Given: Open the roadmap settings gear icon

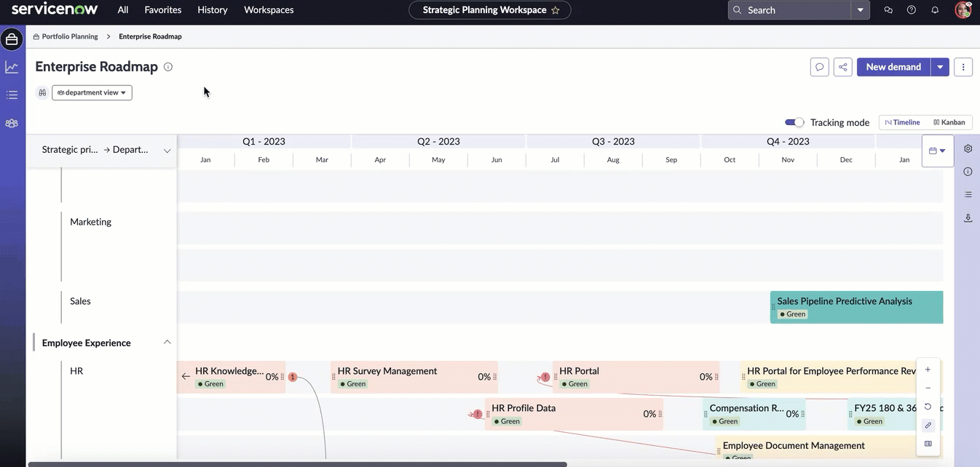Looking at the screenshot, I should point(968,148).
